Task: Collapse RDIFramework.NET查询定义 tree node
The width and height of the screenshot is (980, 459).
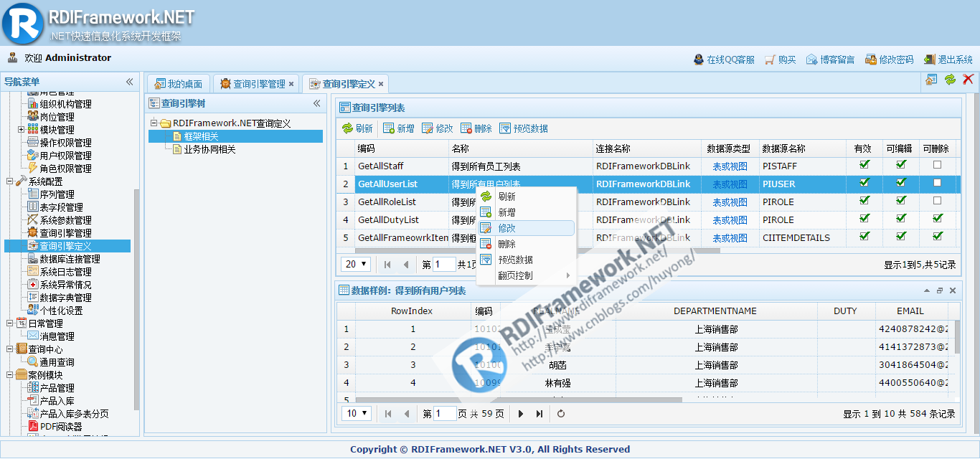Action: 154,123
